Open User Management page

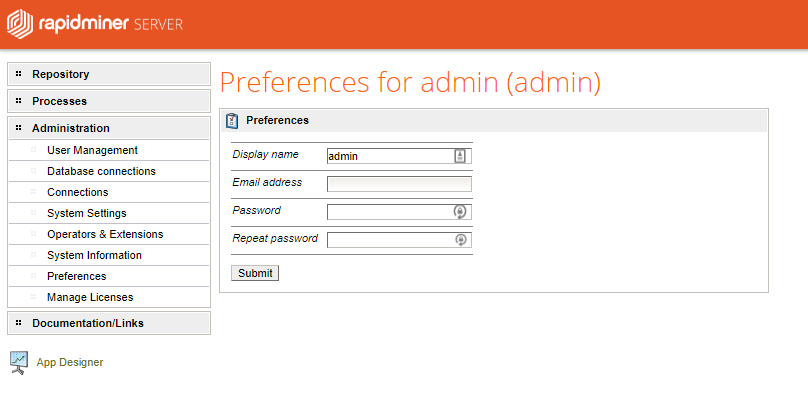92,150
